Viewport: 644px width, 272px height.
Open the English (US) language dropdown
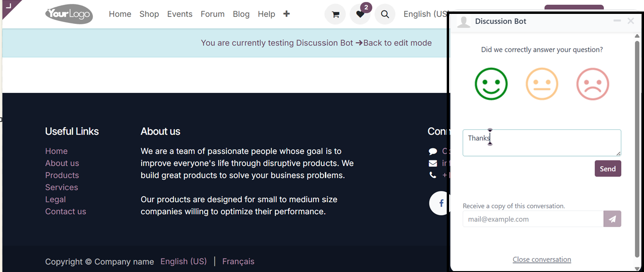pos(425,14)
